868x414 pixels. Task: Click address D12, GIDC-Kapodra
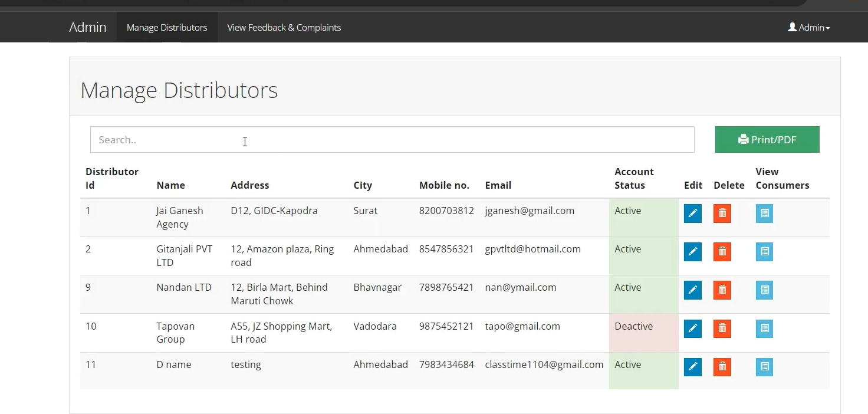click(x=274, y=211)
